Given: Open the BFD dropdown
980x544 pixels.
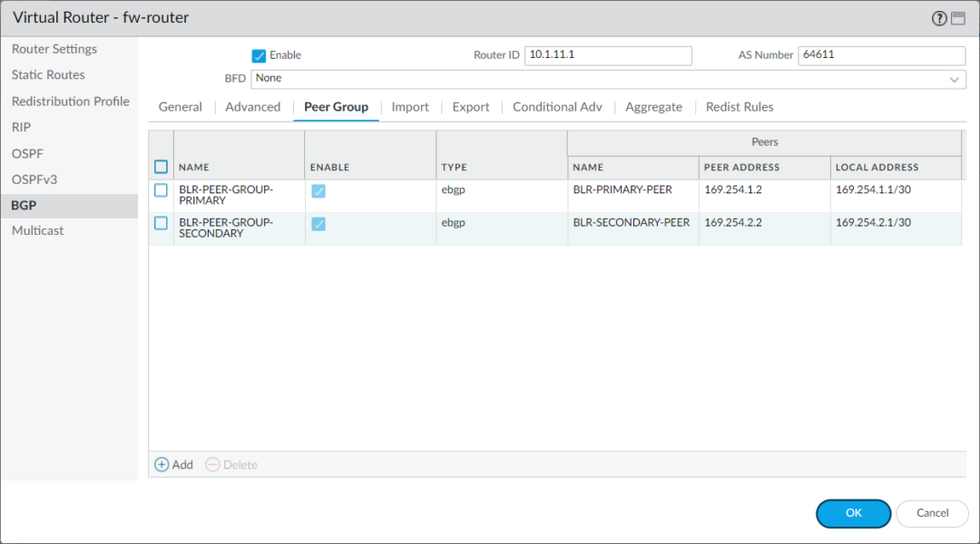Looking at the screenshot, I should click(606, 78).
